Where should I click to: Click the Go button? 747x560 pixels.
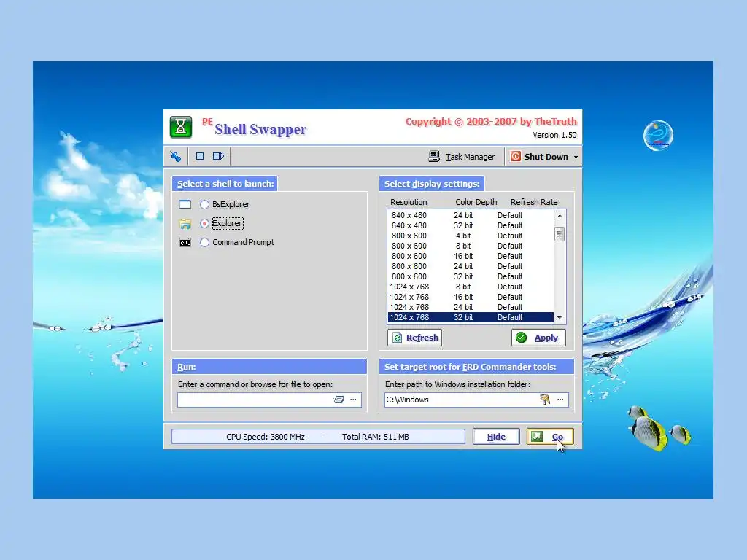click(x=550, y=437)
